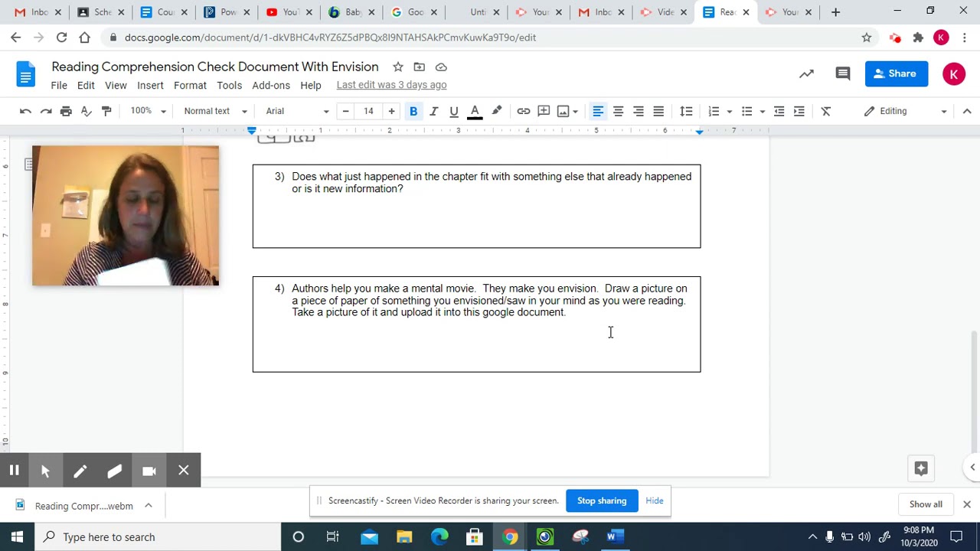Screen dimensions: 980x551
Task: Expand numbered list style options arrow
Action: click(729, 112)
